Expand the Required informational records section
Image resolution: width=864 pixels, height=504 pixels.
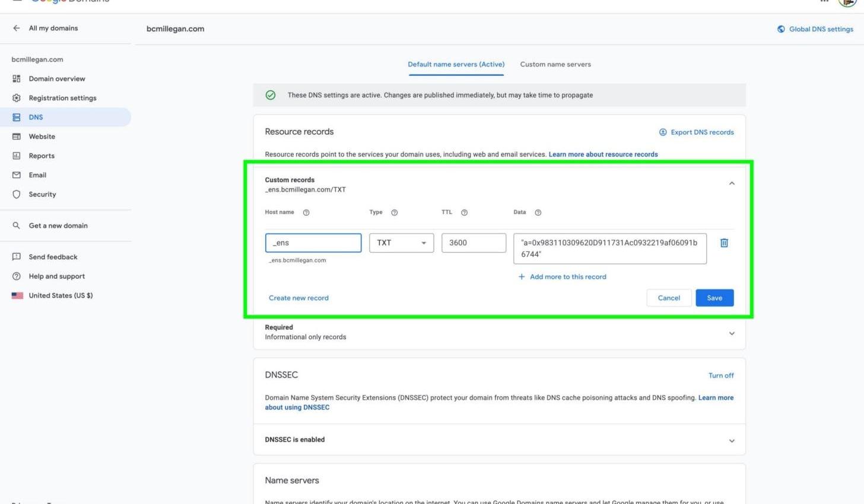732,333
